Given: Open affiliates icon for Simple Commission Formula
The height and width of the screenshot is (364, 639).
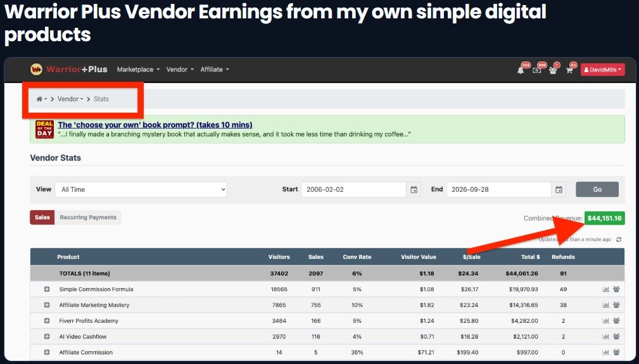Looking at the screenshot, I should (x=616, y=289).
